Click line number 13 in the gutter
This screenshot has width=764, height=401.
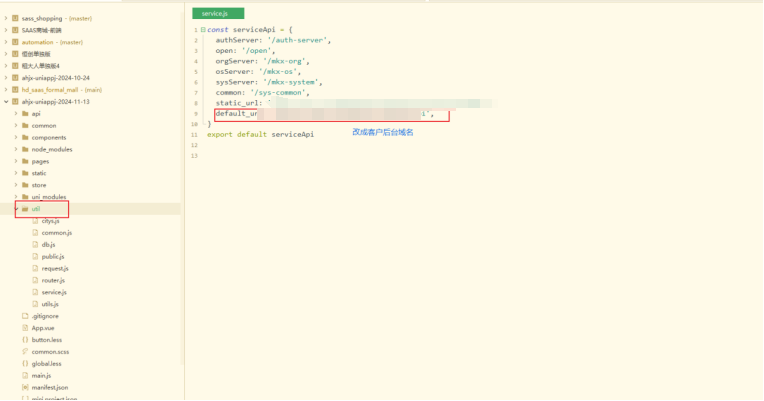pyautogui.click(x=195, y=156)
